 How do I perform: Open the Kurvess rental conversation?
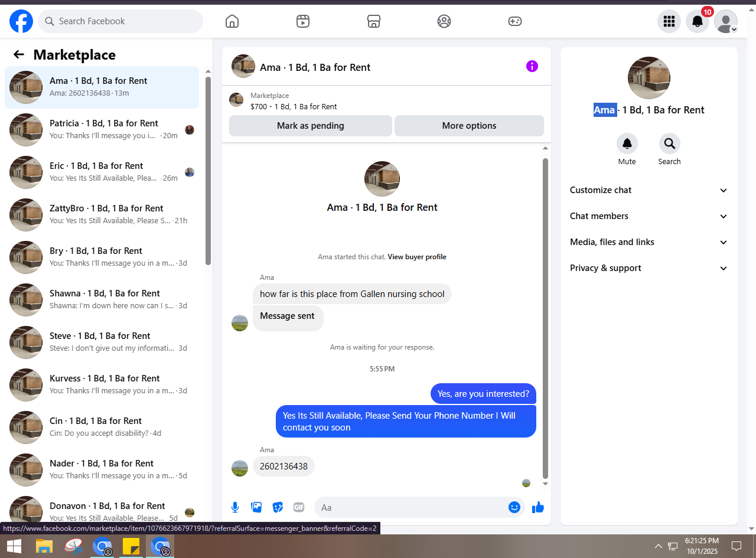point(102,385)
